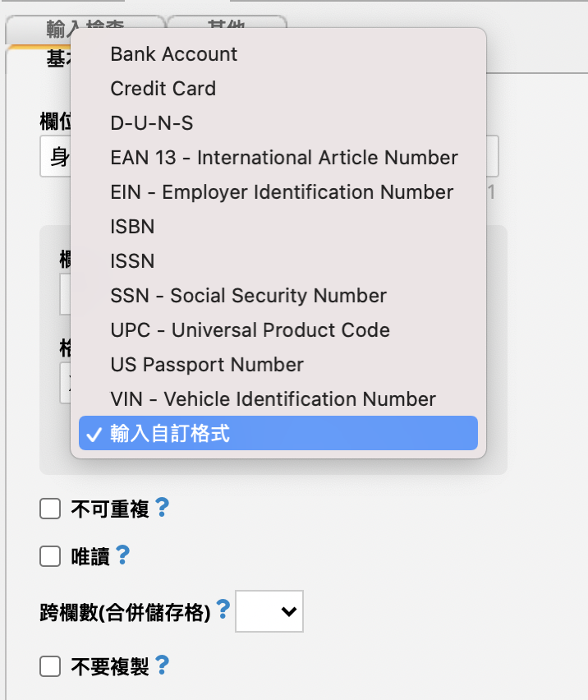Choose SSN - Social Security Number
588x700 pixels.
tap(248, 296)
